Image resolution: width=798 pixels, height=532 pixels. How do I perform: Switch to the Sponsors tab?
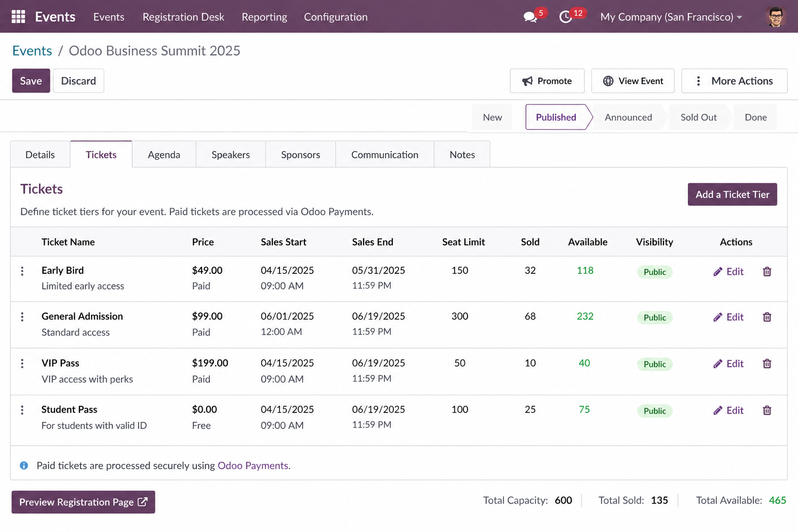click(x=301, y=155)
